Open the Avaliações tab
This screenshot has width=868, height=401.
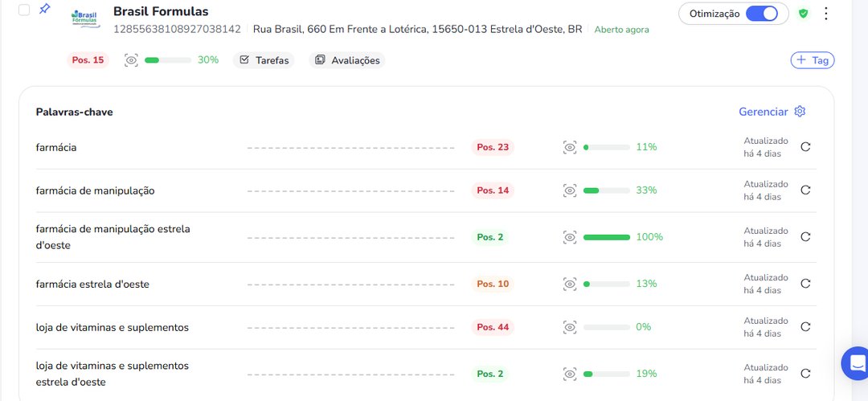pyautogui.click(x=346, y=60)
